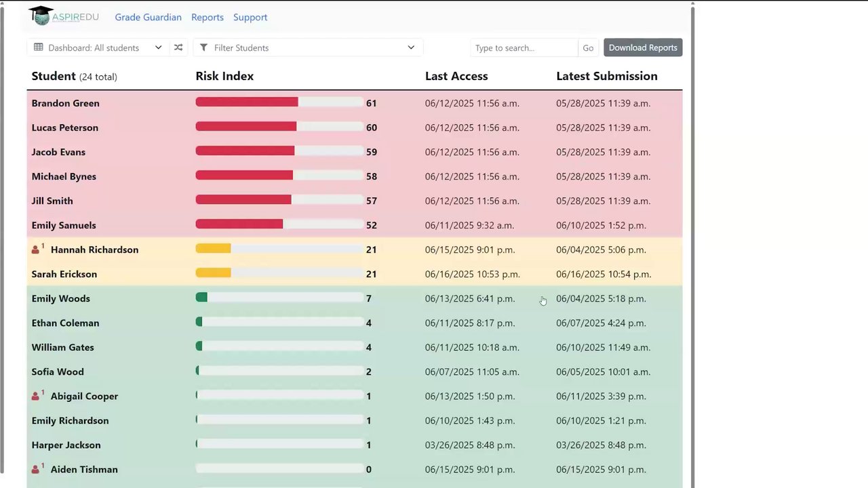Click the Download Reports button
The width and height of the screenshot is (868, 488).
[x=643, y=47]
